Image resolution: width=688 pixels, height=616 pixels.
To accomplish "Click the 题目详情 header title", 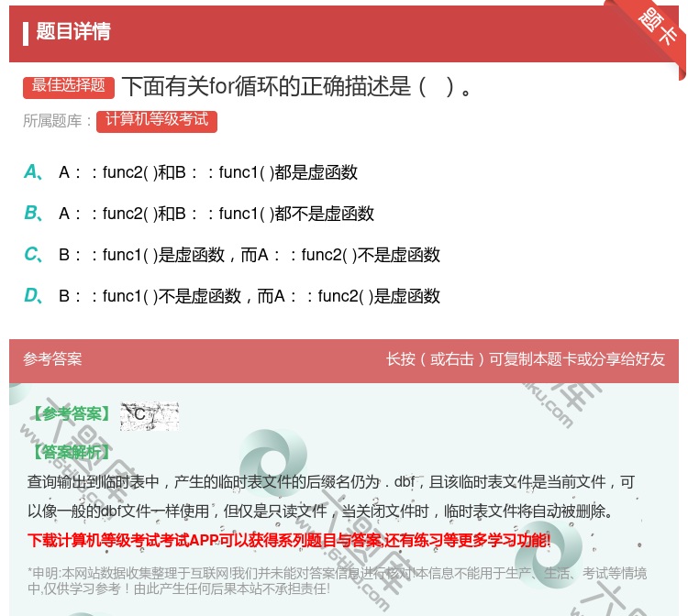I will pyautogui.click(x=72, y=32).
